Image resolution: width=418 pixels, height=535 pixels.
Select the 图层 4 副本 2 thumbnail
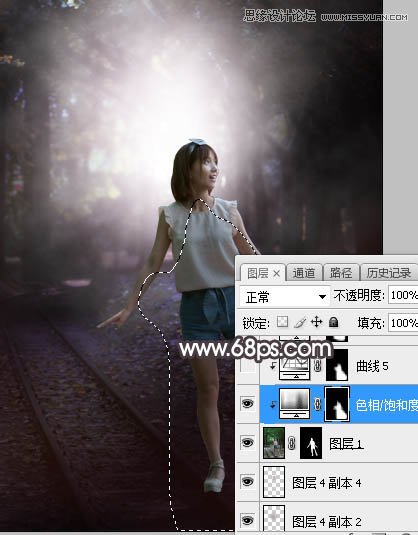(274, 519)
